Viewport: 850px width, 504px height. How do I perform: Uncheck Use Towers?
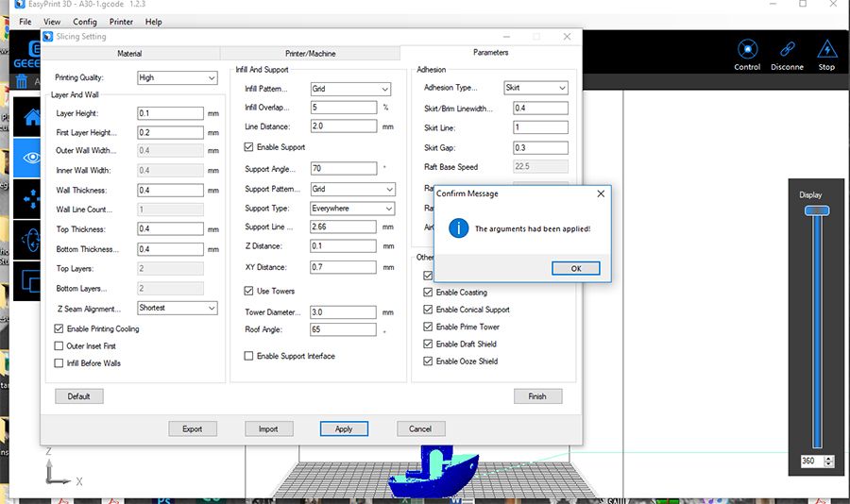click(x=248, y=291)
